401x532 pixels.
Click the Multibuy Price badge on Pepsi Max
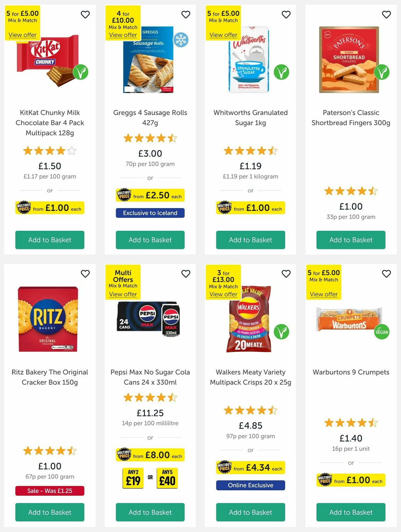[125, 455]
